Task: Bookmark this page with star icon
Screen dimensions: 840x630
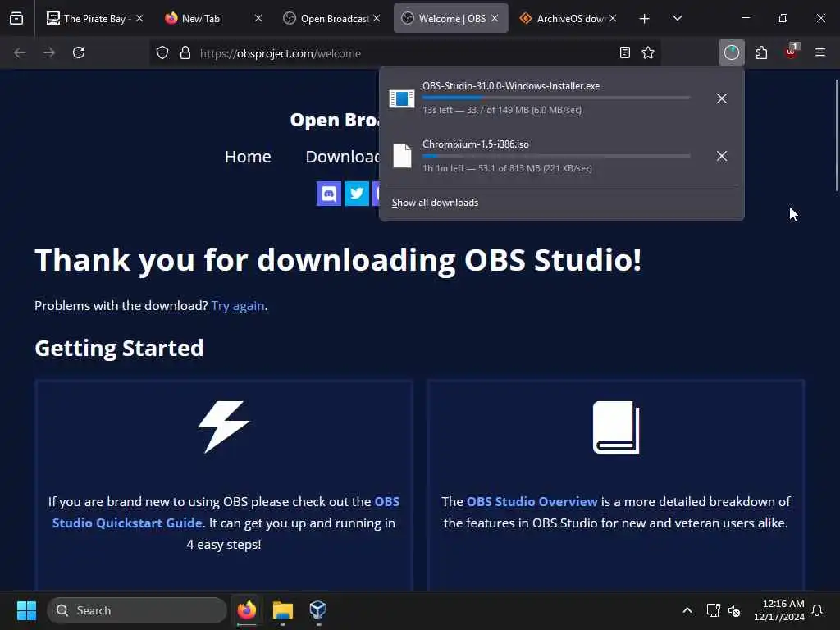Action: pos(648,52)
